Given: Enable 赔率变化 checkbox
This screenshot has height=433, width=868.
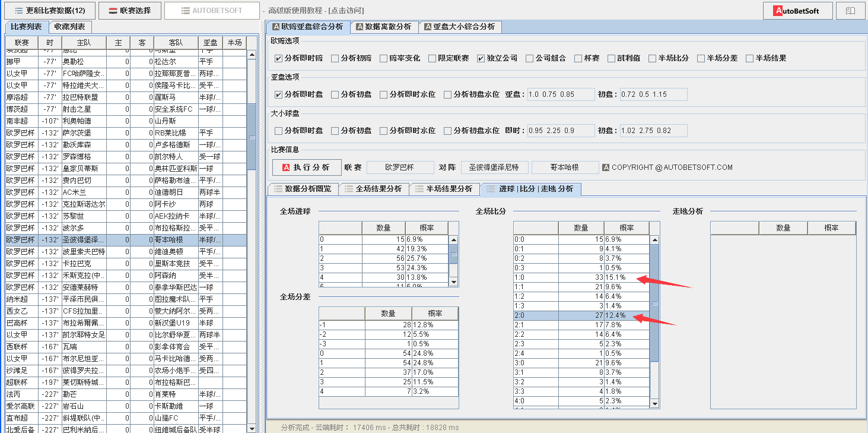Looking at the screenshot, I should 384,58.
